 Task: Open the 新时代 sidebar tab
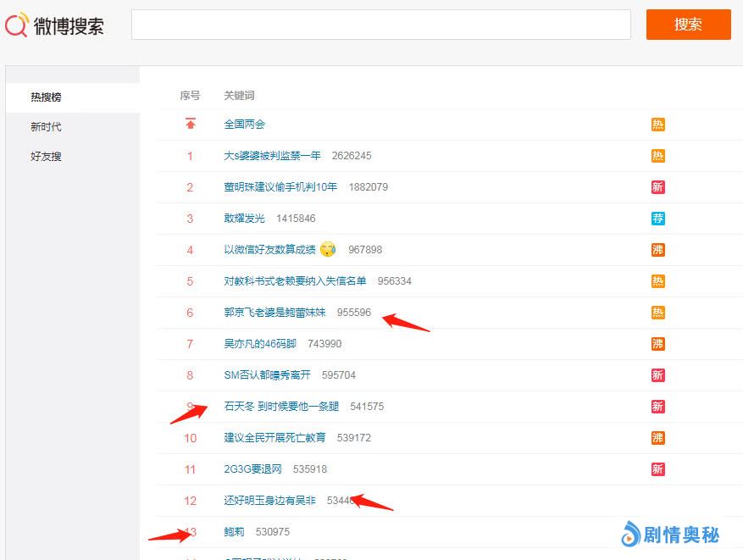point(47,127)
